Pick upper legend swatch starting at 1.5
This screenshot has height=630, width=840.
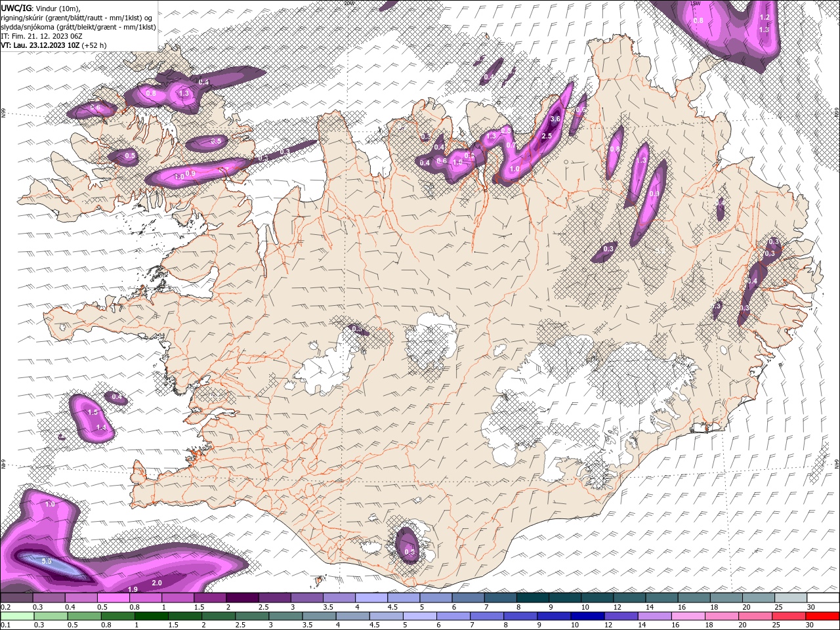[210, 598]
